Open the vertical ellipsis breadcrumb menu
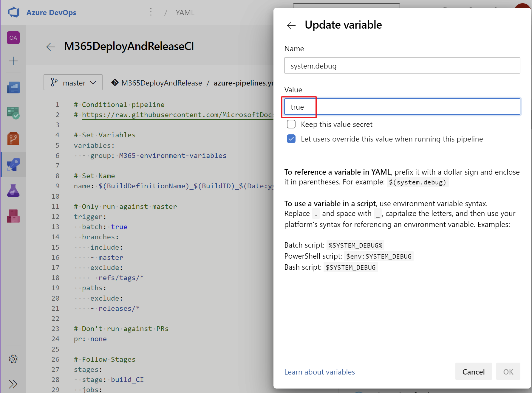 [151, 12]
